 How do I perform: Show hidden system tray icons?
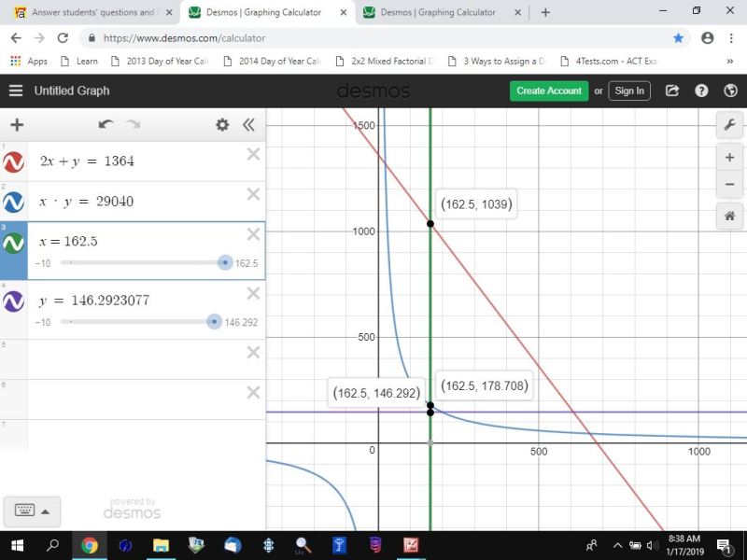[617, 546]
